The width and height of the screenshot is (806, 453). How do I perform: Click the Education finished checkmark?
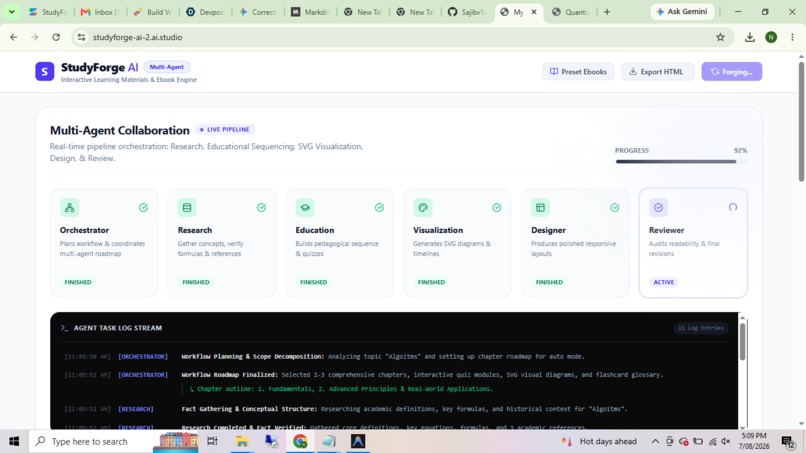click(379, 208)
